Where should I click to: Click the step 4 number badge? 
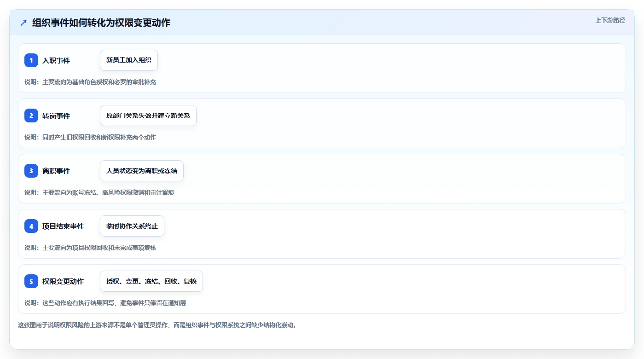click(31, 226)
